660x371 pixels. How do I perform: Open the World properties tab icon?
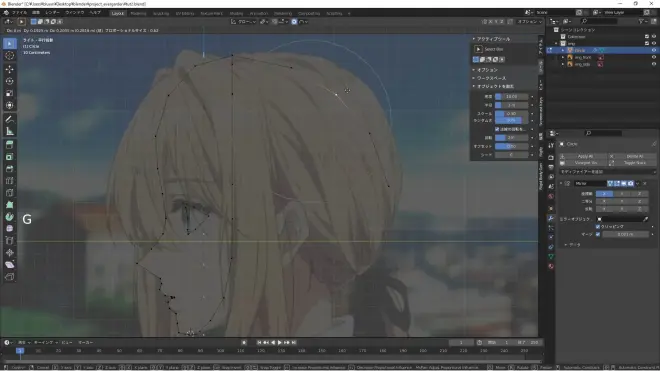coord(551,197)
